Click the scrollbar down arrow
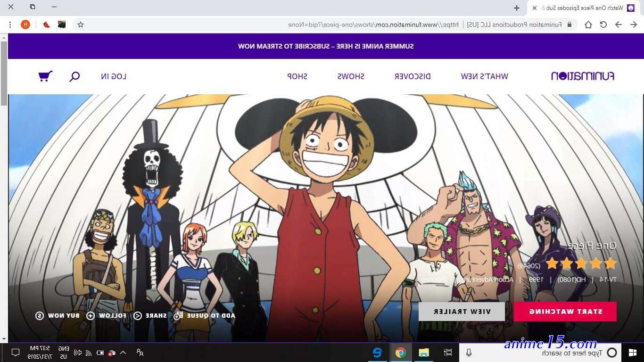 [4, 339]
